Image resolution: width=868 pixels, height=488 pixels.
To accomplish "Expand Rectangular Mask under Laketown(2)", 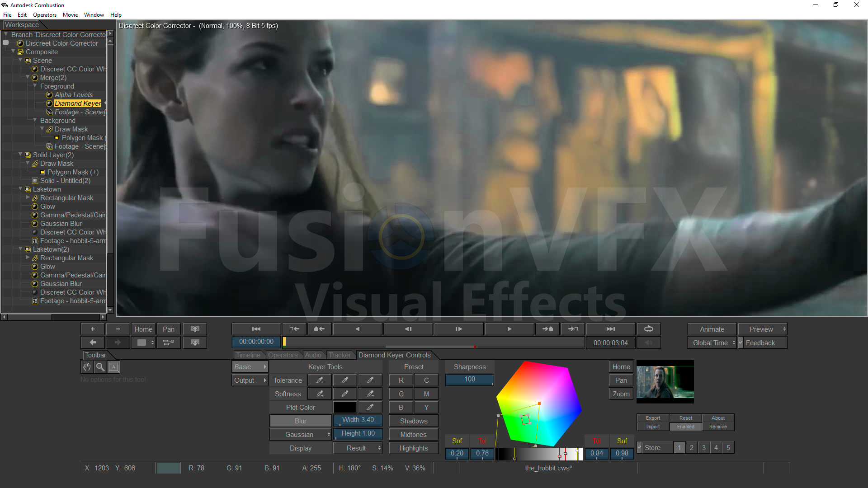I will [x=28, y=258].
